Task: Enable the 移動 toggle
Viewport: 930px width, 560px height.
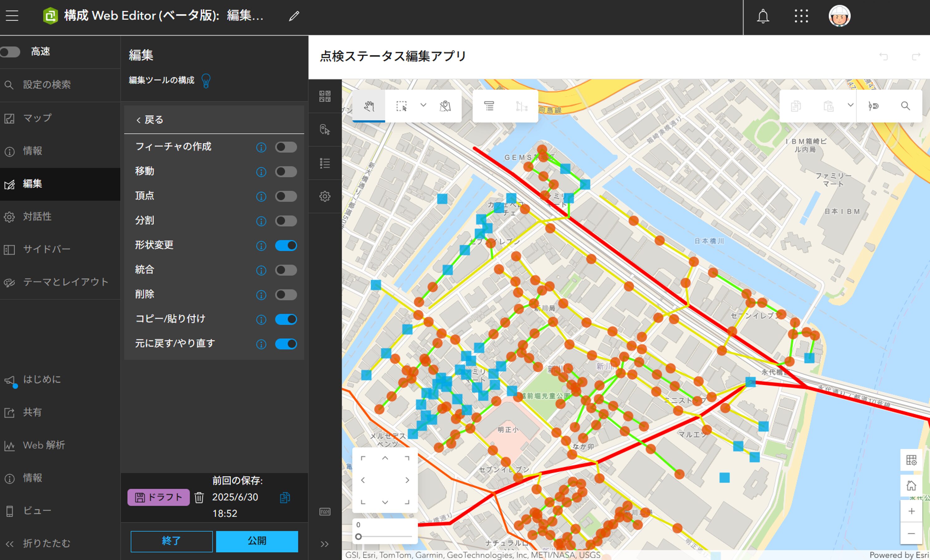Action: [286, 172]
